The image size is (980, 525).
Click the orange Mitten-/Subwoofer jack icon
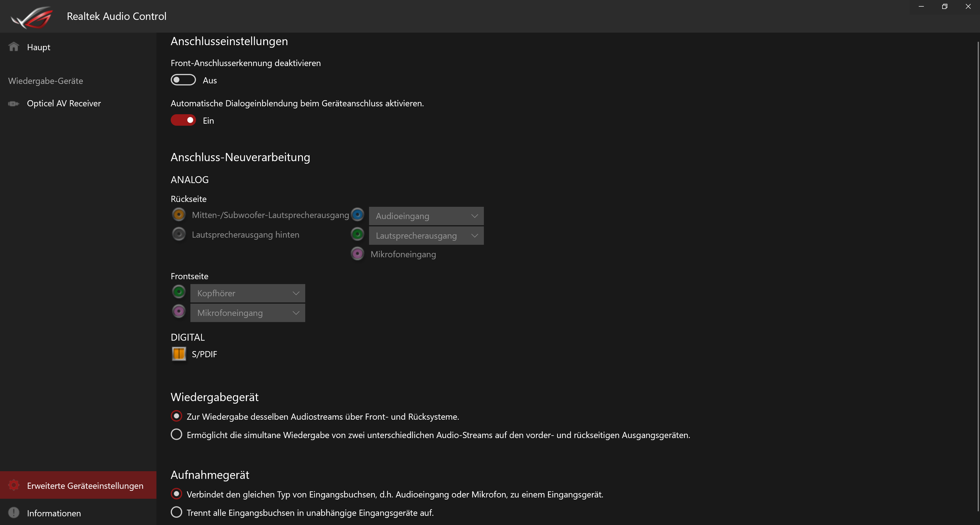pyautogui.click(x=179, y=214)
